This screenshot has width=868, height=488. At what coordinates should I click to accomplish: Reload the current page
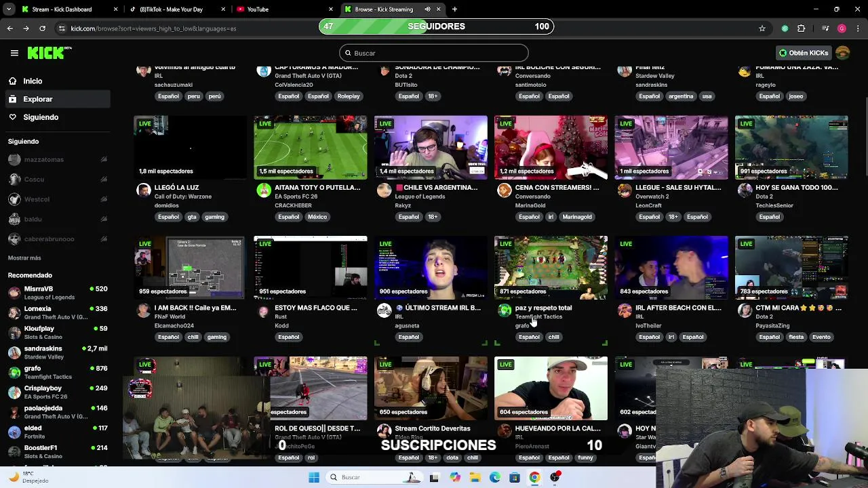click(42, 28)
